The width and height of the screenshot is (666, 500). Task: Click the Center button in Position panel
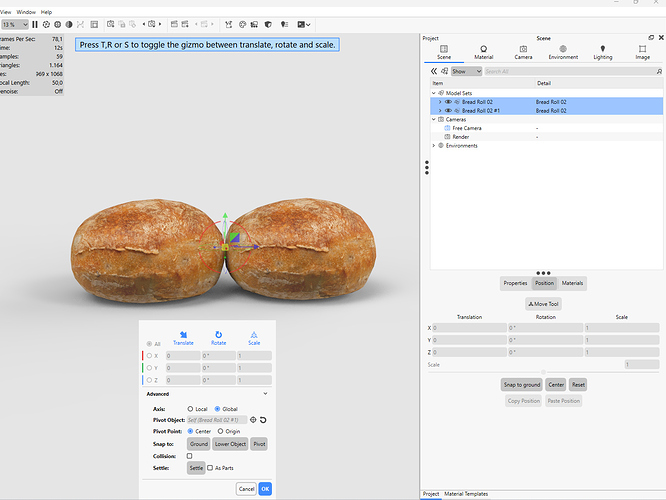tap(556, 385)
